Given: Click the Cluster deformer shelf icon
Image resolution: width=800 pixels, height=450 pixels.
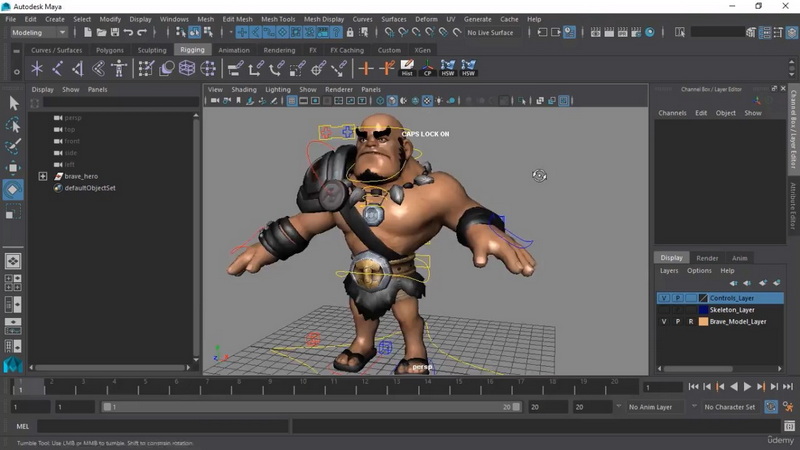Looking at the screenshot, I should [208, 68].
